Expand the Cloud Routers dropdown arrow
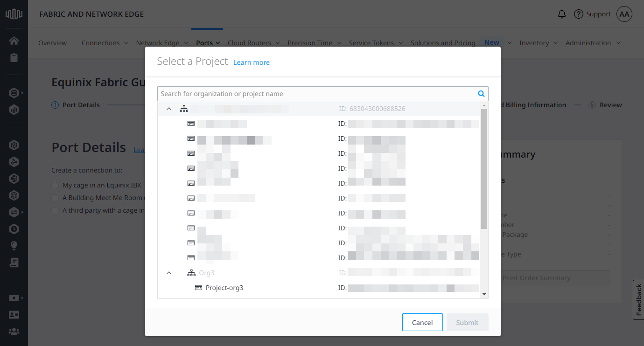The height and width of the screenshot is (346, 644). point(278,43)
